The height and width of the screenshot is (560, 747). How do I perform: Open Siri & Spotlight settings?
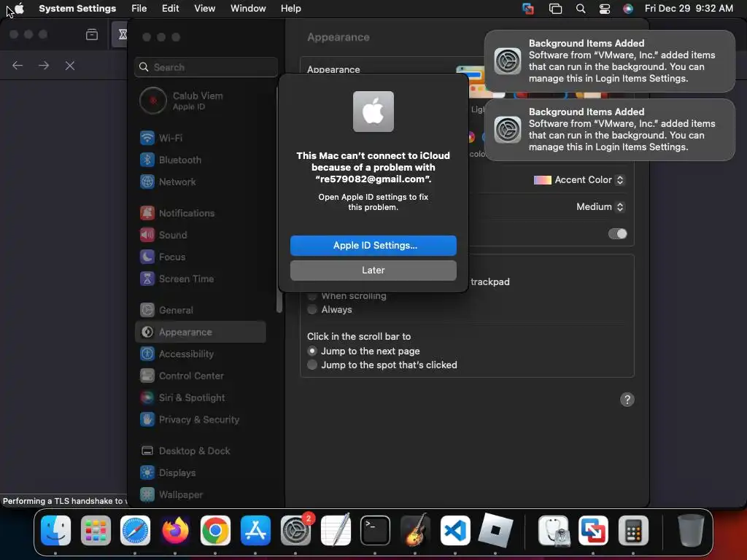tap(200, 398)
